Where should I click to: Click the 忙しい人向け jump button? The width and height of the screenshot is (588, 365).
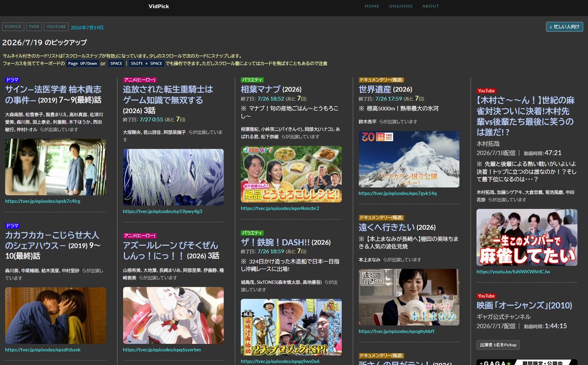(x=564, y=26)
